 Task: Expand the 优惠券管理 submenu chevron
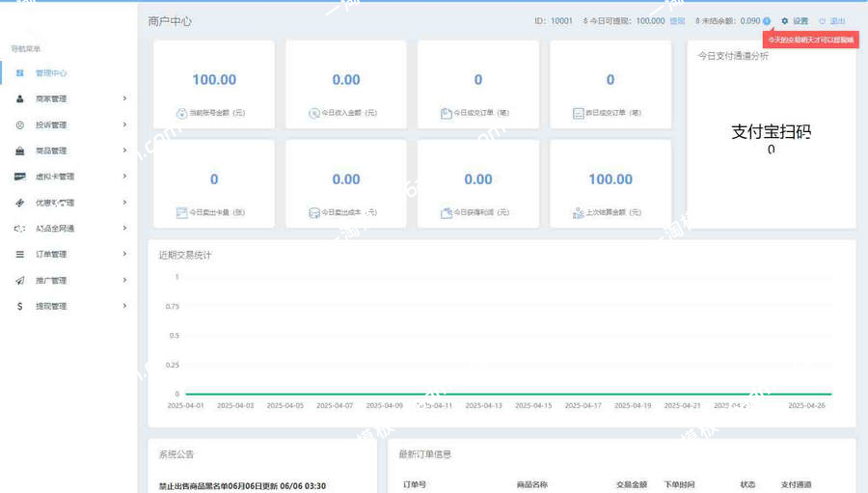pos(124,203)
